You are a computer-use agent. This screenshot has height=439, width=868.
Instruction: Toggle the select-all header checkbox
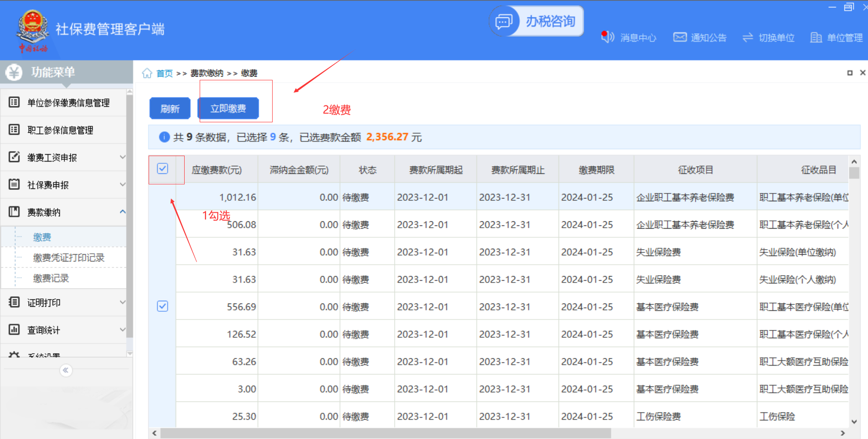coord(162,169)
